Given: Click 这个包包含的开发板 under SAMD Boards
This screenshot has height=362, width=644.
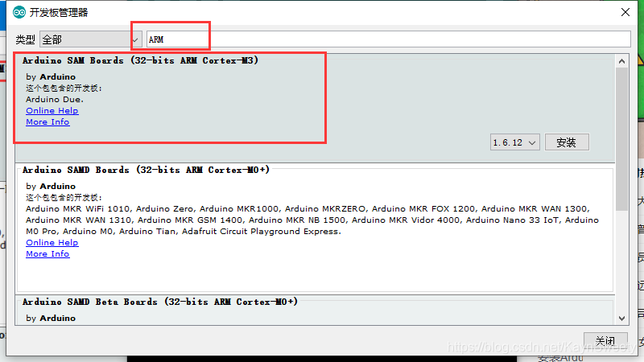Looking at the screenshot, I should tap(64, 197).
